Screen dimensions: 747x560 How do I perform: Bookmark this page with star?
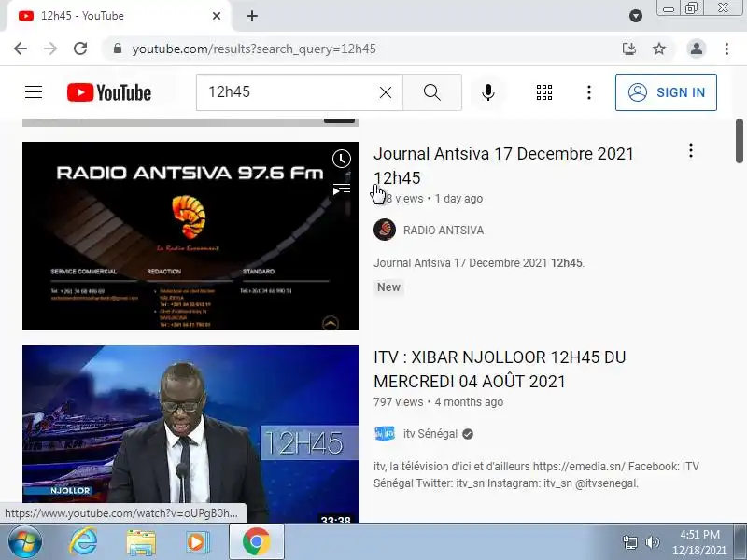point(659,49)
